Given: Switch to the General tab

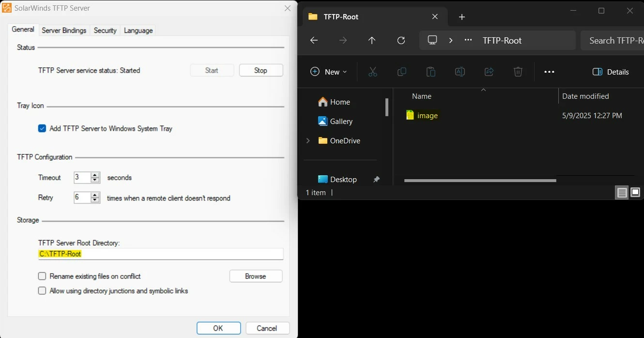Looking at the screenshot, I should (23, 30).
